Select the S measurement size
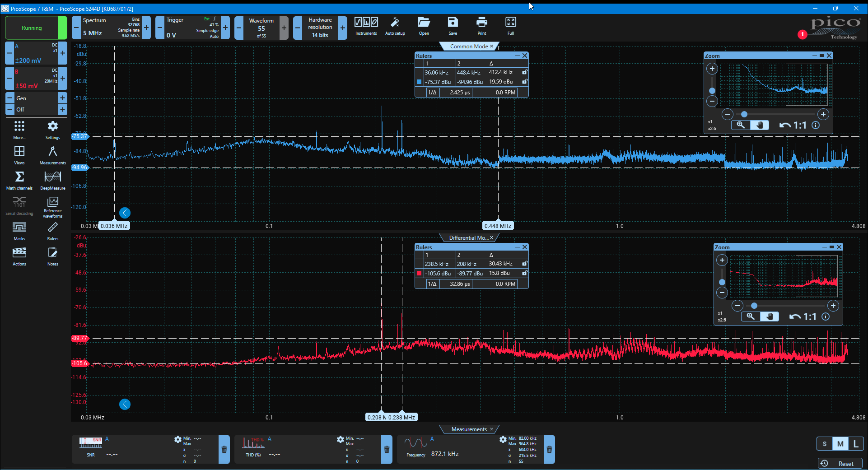This screenshot has height=470, width=868. (x=824, y=444)
